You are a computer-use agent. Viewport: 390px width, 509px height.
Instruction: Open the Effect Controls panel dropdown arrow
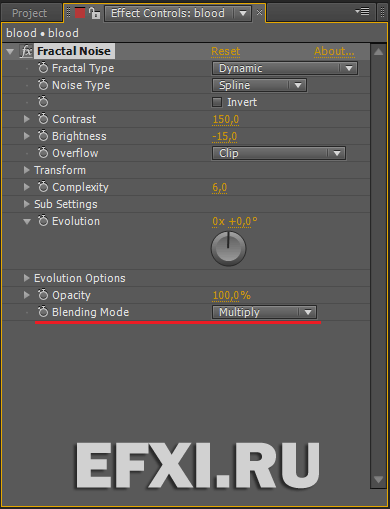click(243, 13)
